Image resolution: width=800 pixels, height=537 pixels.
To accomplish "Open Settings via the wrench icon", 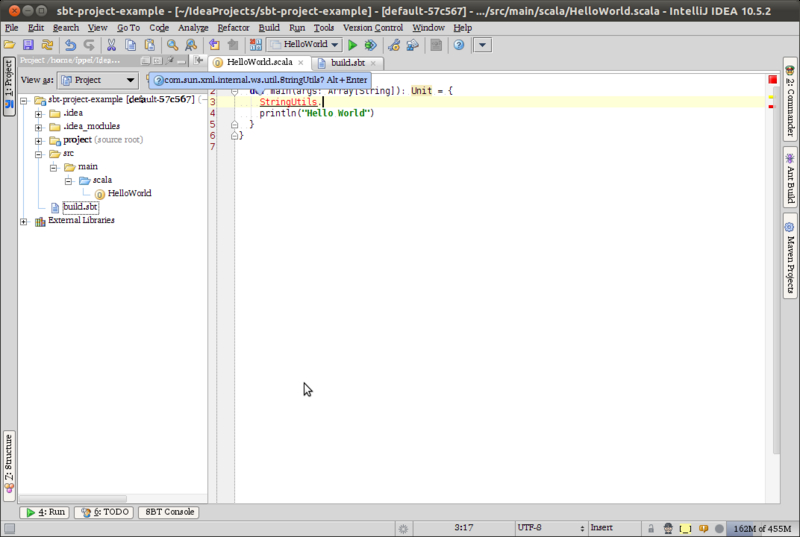I will coord(393,45).
